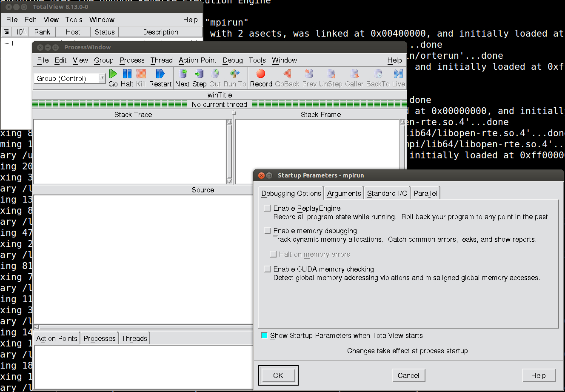Open the Debug menu

(233, 60)
